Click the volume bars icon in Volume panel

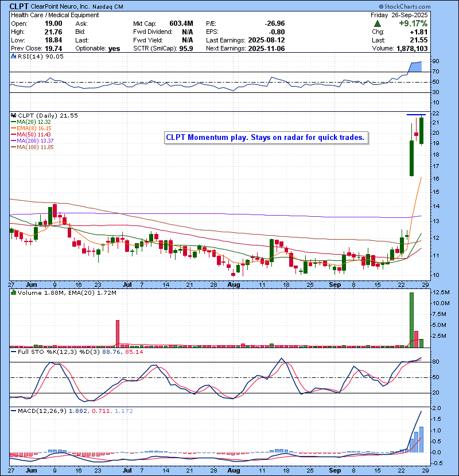(x=13, y=292)
